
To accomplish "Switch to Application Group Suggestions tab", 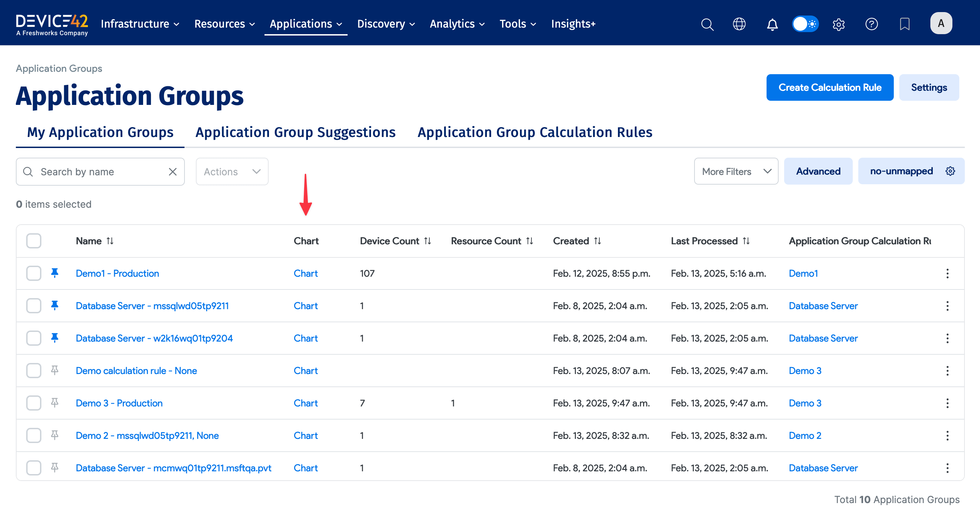I will (295, 132).
